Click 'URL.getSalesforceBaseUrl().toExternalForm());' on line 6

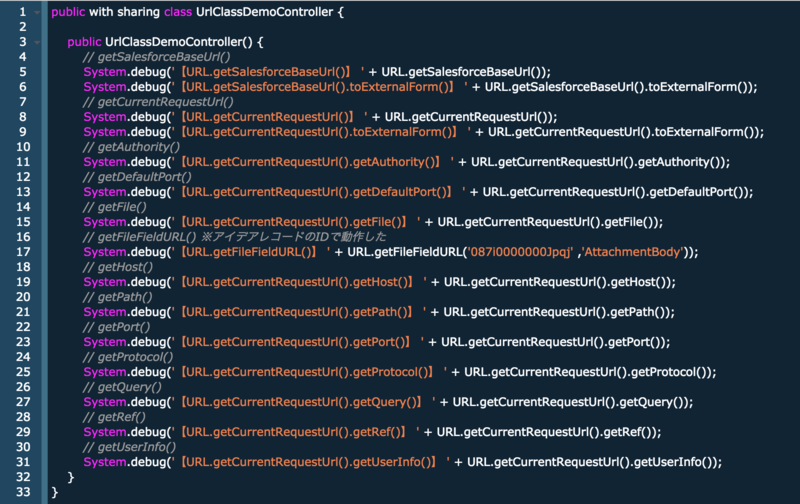pyautogui.click(x=621, y=87)
